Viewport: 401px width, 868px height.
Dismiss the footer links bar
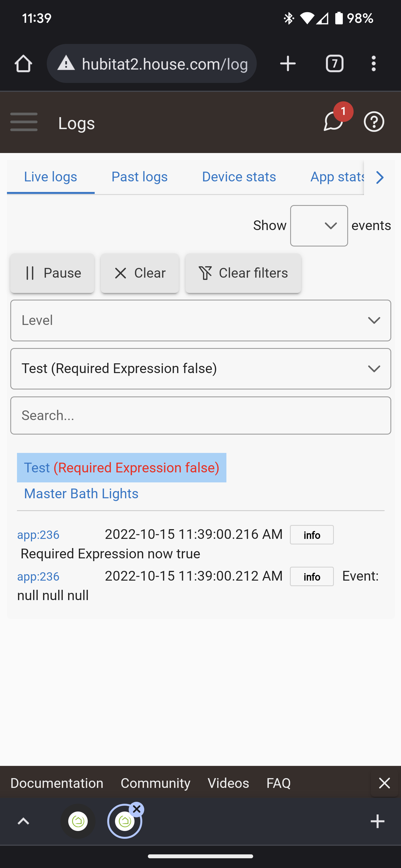coord(385,783)
